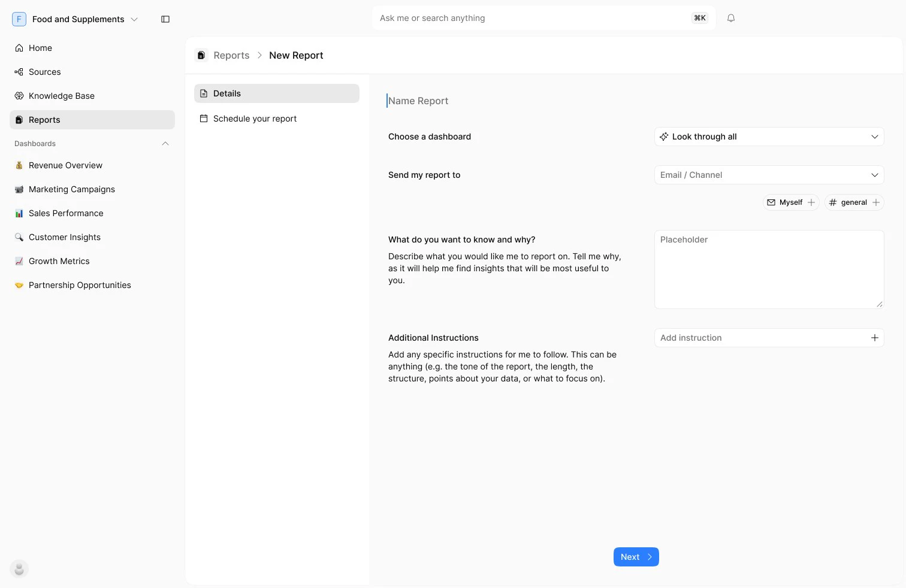
Task: Click the 'Choose a dashboard' label
Action: 430,137
